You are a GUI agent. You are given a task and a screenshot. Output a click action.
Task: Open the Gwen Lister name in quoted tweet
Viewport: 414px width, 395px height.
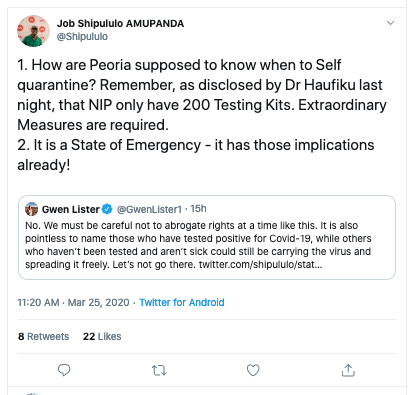click(x=71, y=209)
